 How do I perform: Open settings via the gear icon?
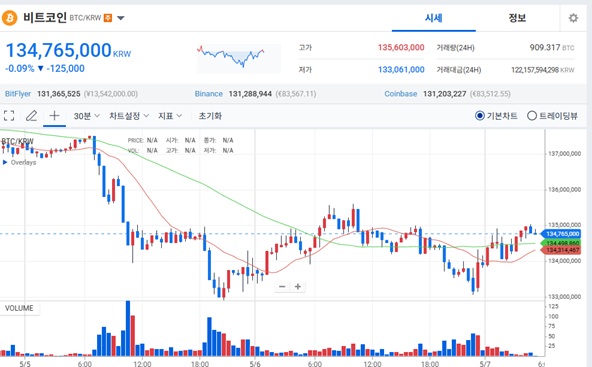click(x=573, y=18)
